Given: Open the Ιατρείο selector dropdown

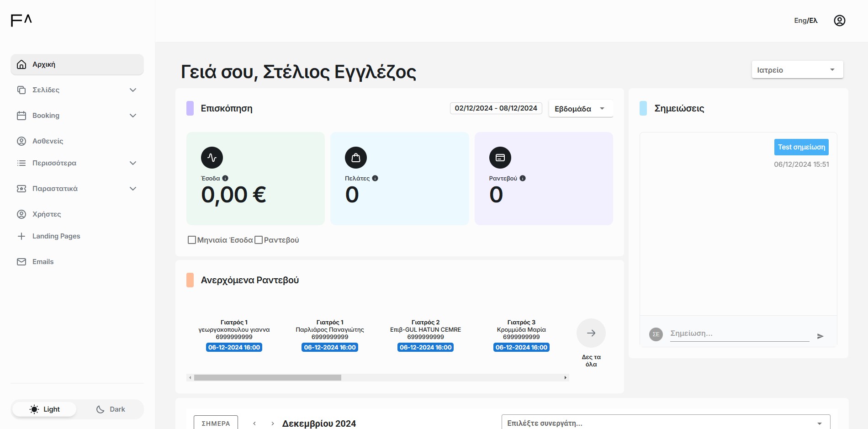Looking at the screenshot, I should coord(797,70).
